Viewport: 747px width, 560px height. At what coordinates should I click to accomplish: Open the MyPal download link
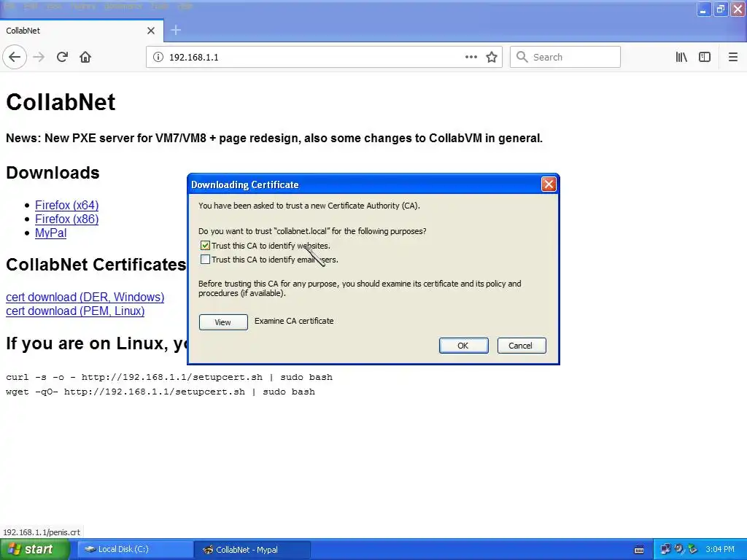coord(50,233)
